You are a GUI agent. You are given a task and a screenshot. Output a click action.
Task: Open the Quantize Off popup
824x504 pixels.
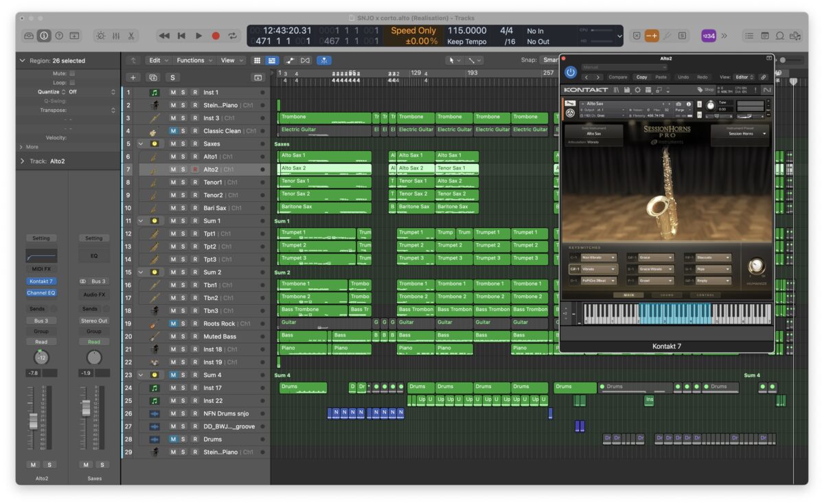pos(91,91)
